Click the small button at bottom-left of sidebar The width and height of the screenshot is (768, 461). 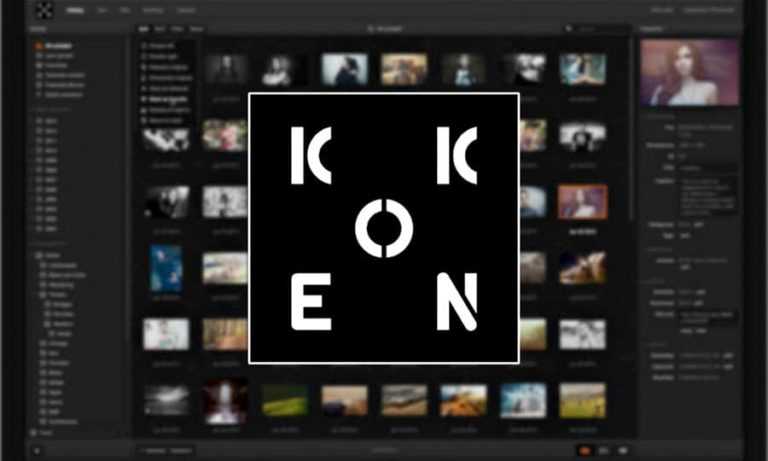tap(37, 451)
